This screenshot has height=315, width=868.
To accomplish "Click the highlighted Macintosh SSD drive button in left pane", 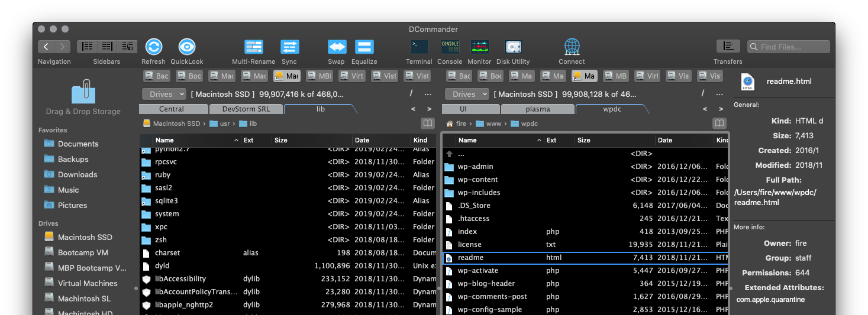I will (287, 76).
